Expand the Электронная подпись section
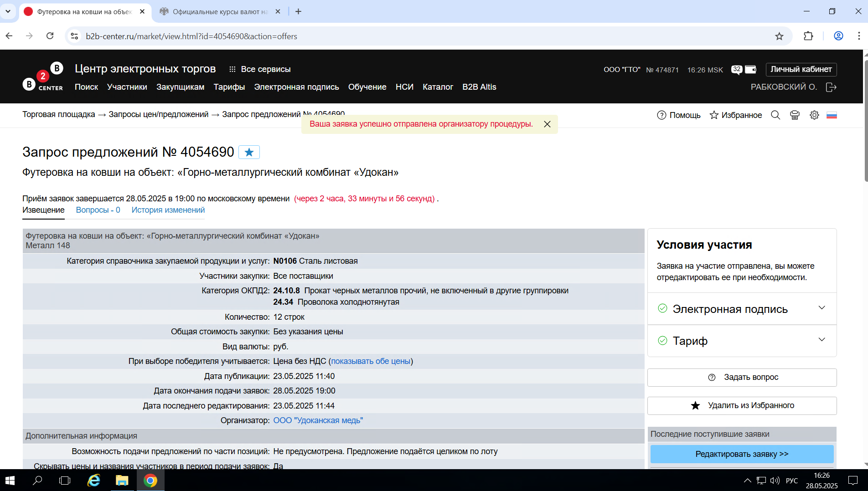 click(x=742, y=309)
